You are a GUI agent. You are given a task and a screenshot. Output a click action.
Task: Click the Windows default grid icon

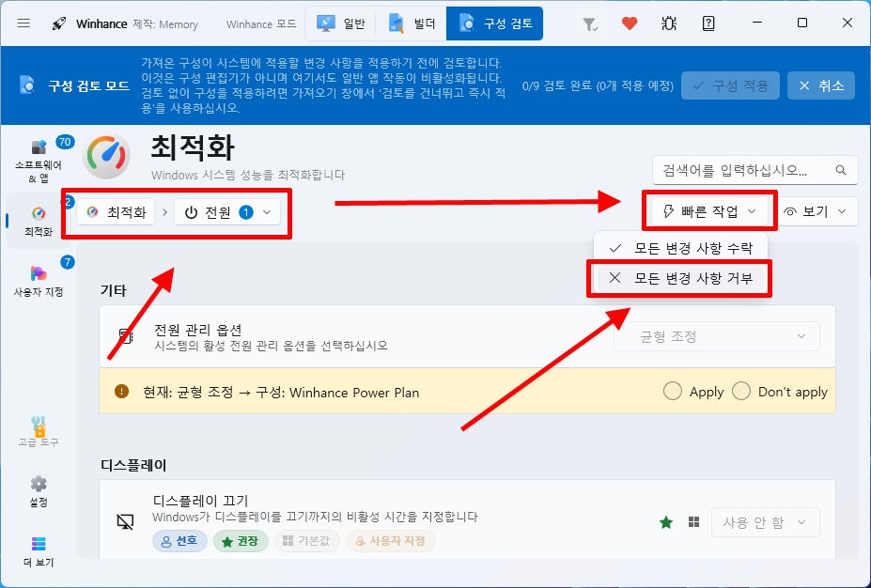coord(693,522)
